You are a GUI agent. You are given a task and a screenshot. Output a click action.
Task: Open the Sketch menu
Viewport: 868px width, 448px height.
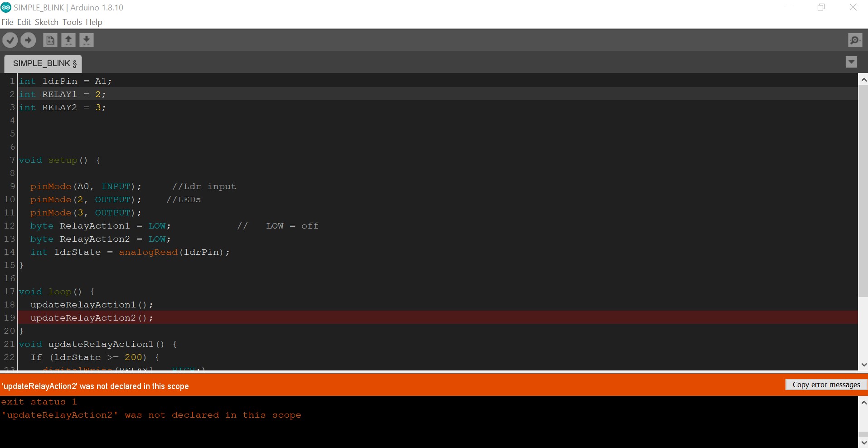coord(47,22)
